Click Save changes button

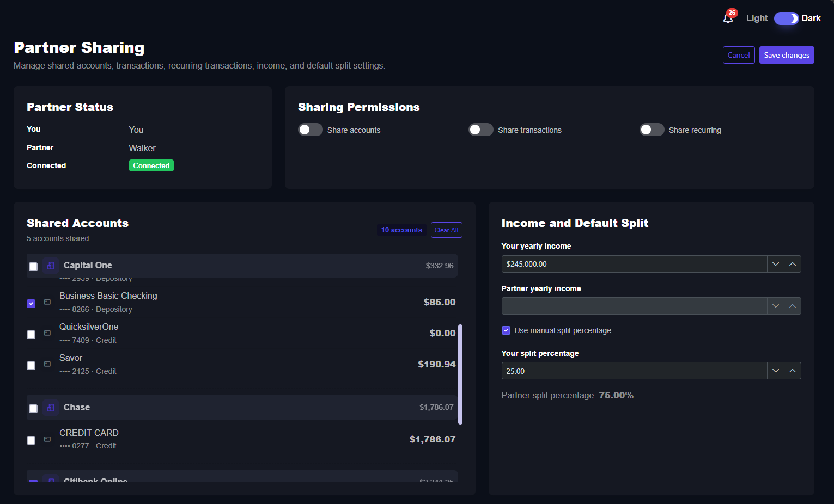[x=787, y=55]
